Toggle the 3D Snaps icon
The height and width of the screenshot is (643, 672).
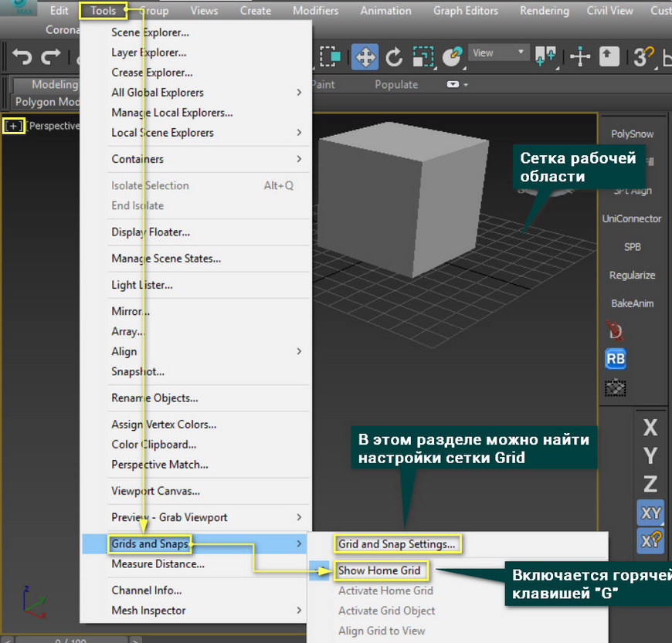click(x=643, y=56)
